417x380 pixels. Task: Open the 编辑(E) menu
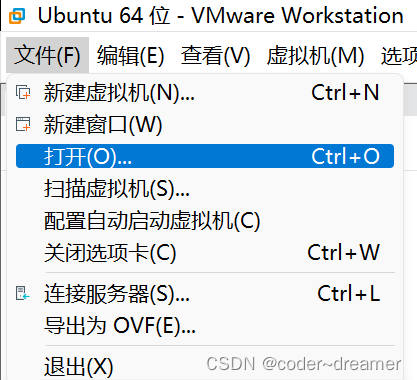point(130,55)
